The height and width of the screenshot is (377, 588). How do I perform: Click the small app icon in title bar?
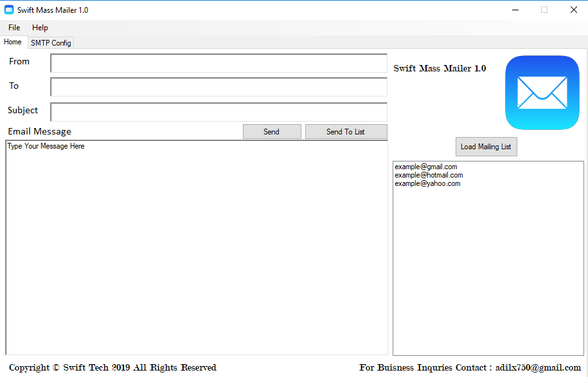tap(9, 10)
